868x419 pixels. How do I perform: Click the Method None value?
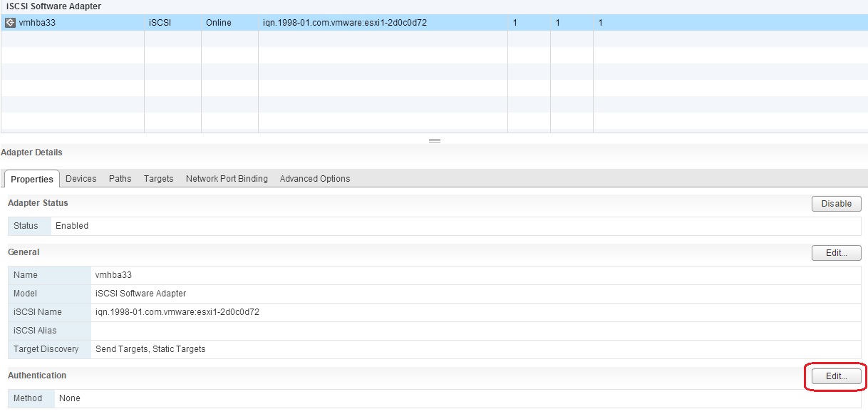69,398
